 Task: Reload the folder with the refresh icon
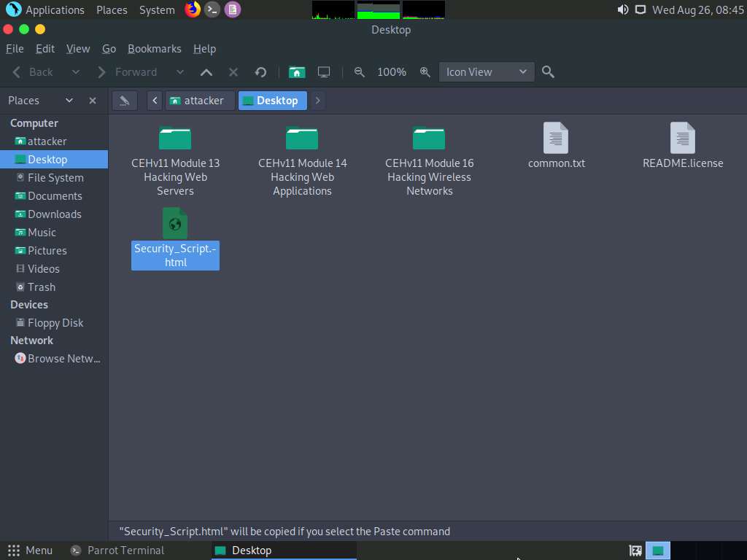(x=260, y=71)
